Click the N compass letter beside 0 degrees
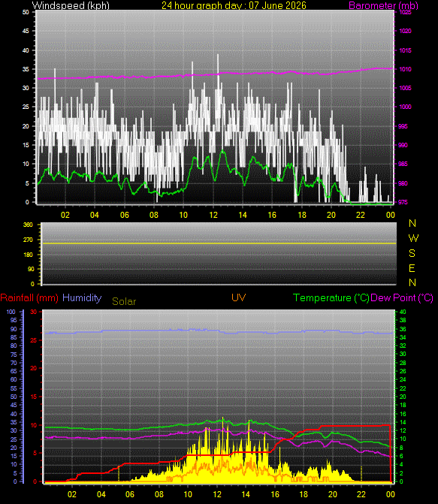Image resolution: width=438 pixels, height=504 pixels. pyautogui.click(x=412, y=282)
